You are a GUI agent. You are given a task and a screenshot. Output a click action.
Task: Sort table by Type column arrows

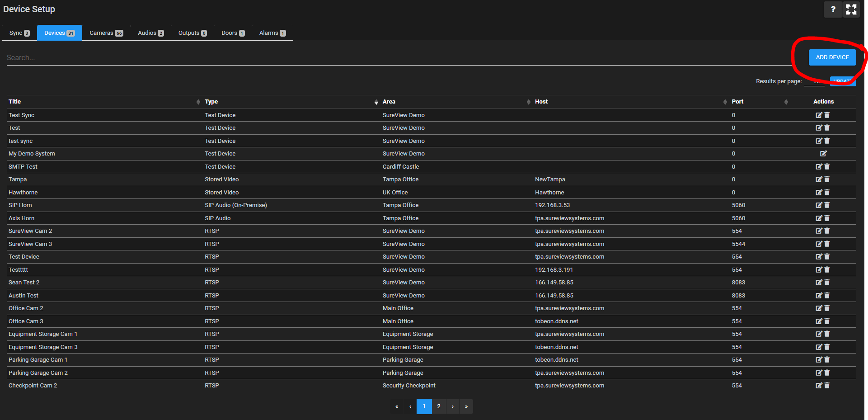(376, 102)
